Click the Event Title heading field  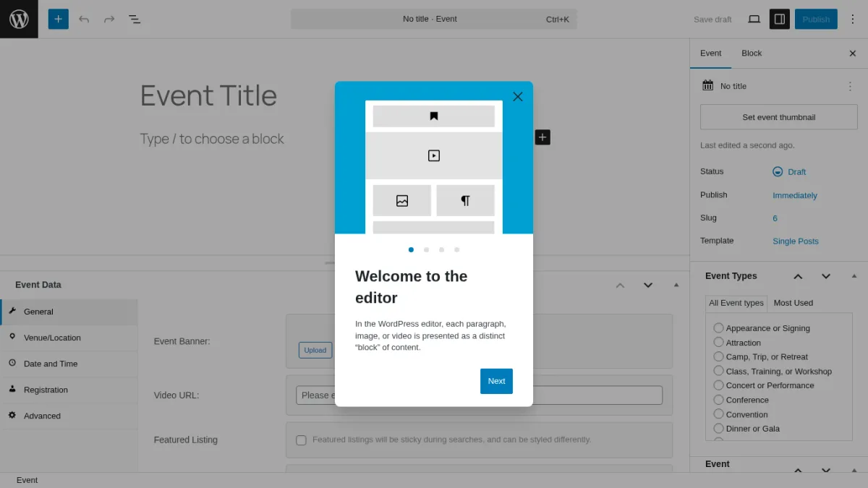tap(208, 95)
